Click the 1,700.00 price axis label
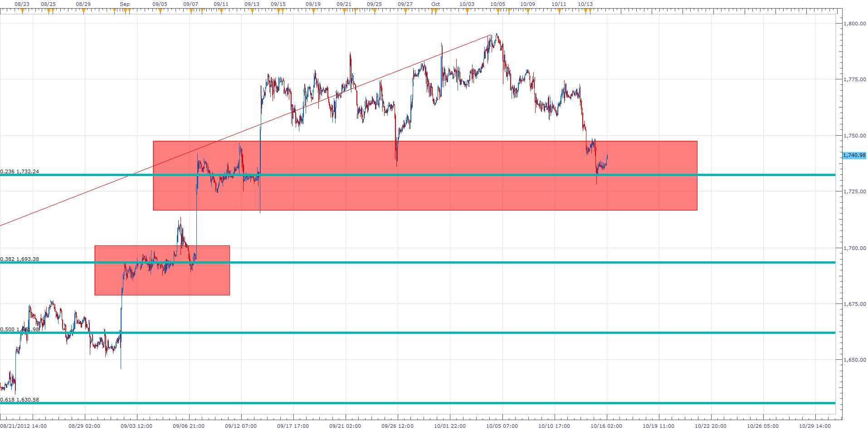The image size is (868, 431). pos(855,248)
